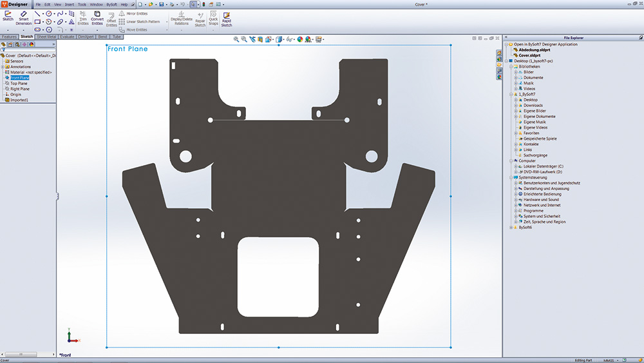The image size is (644, 363).
Task: Select the Sketch tool in ribbon
Action: pos(8,17)
